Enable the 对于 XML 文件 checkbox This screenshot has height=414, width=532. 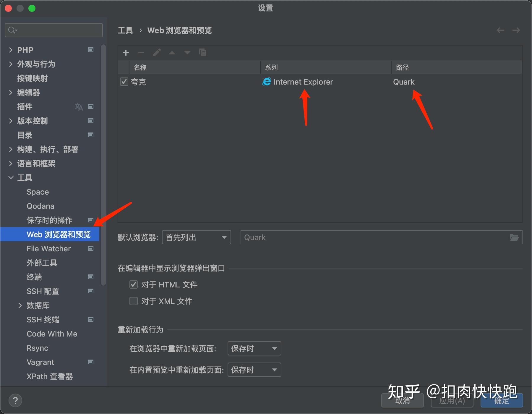(134, 301)
